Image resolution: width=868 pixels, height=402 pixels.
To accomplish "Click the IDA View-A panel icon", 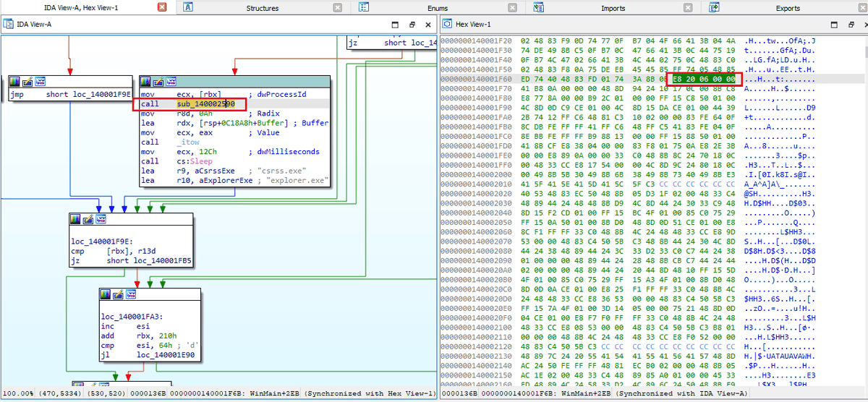I will [8, 25].
